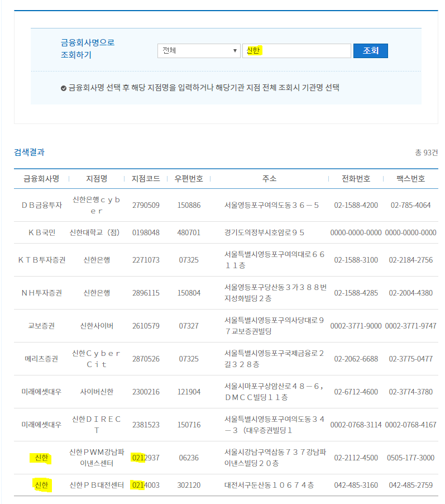The image size is (445, 504).
Task: Click phone number 02-1588-3100
Action: click(x=356, y=260)
